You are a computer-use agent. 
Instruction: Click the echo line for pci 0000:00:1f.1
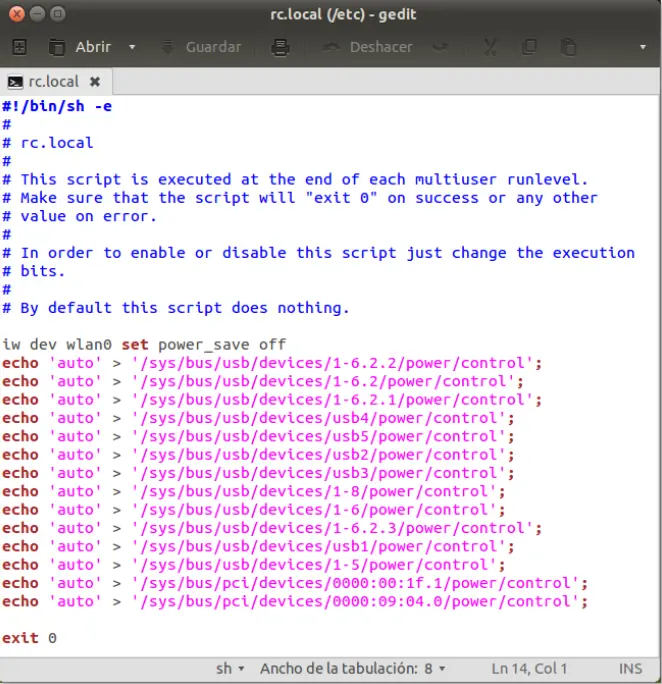[x=295, y=583]
